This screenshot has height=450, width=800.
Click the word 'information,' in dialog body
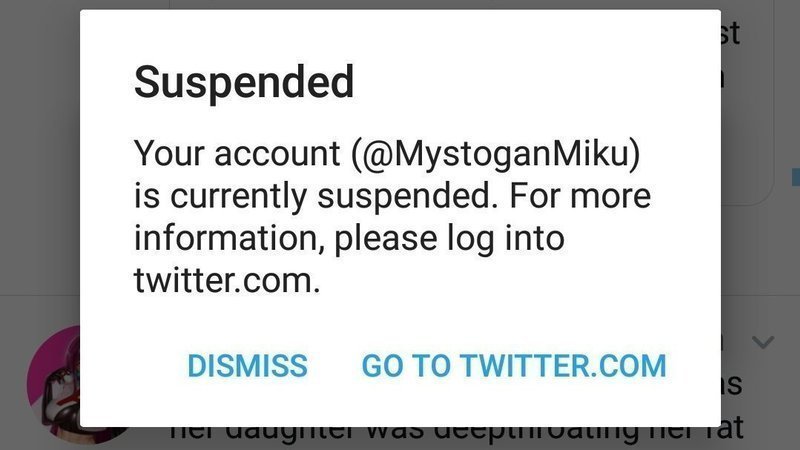pyautogui.click(x=230, y=238)
